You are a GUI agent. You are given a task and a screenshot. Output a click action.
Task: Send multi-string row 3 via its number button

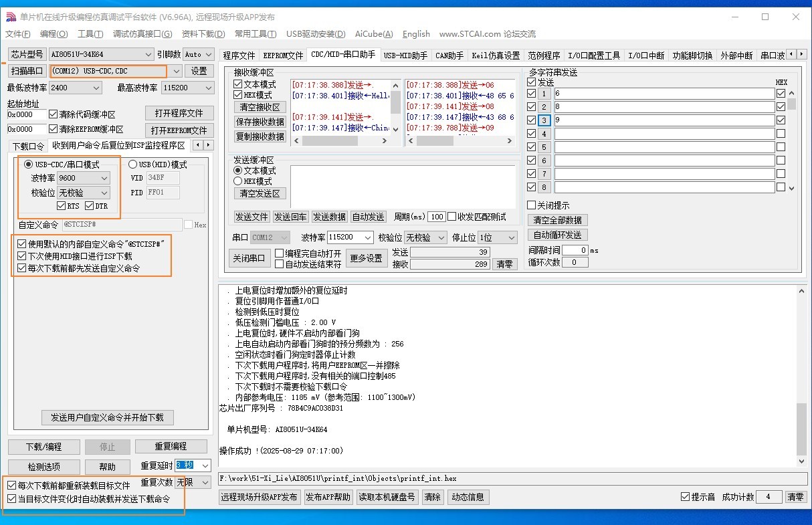[544, 120]
